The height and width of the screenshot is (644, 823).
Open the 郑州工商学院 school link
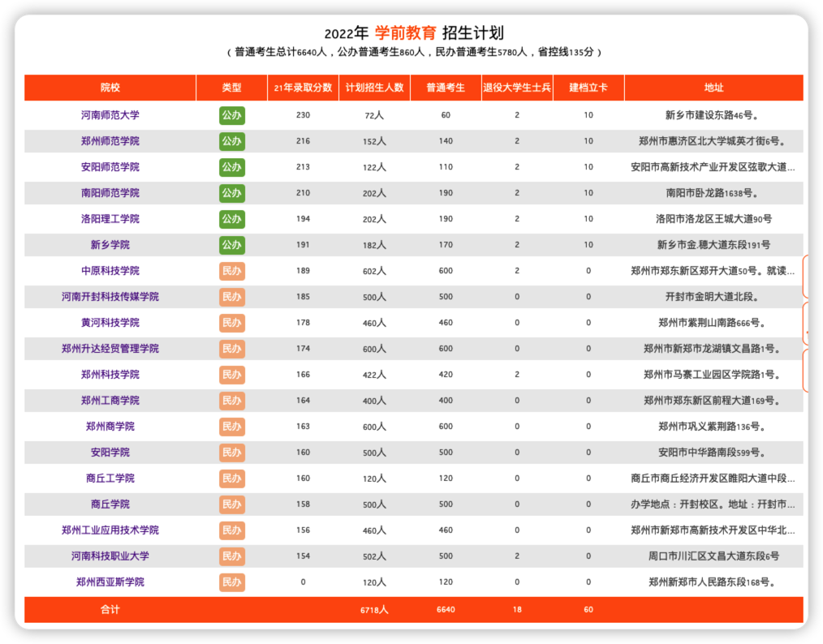click(x=110, y=401)
